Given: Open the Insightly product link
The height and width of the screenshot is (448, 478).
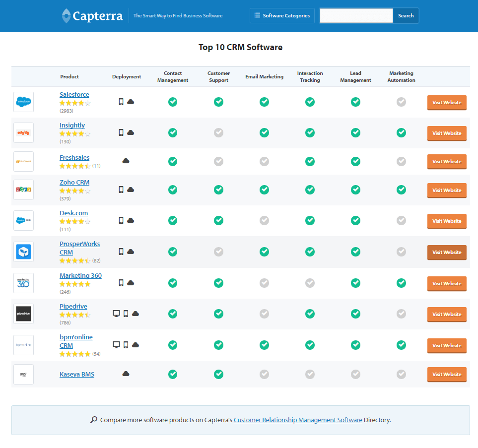Looking at the screenshot, I should pyautogui.click(x=72, y=125).
